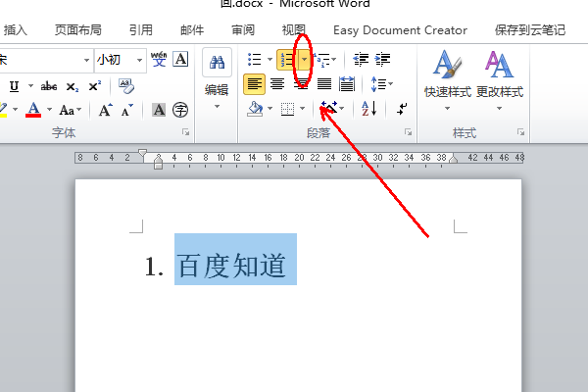Click the center alignment icon

(x=277, y=84)
